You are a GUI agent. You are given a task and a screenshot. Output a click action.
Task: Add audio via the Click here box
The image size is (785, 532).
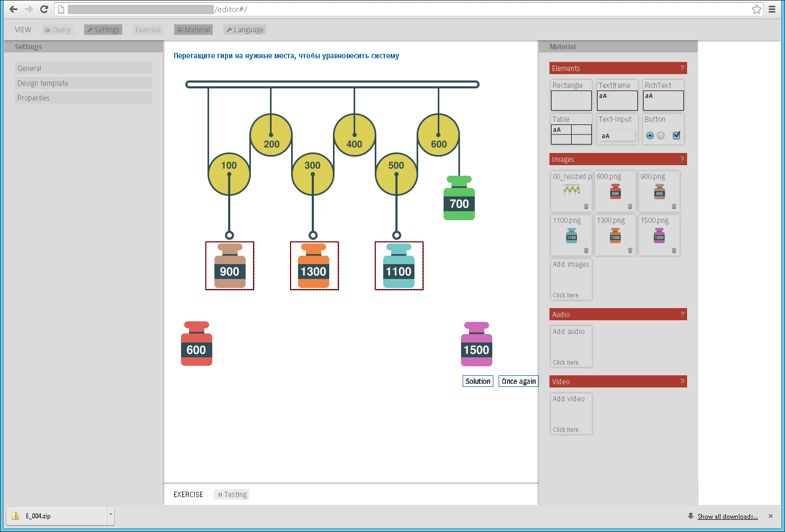point(571,346)
